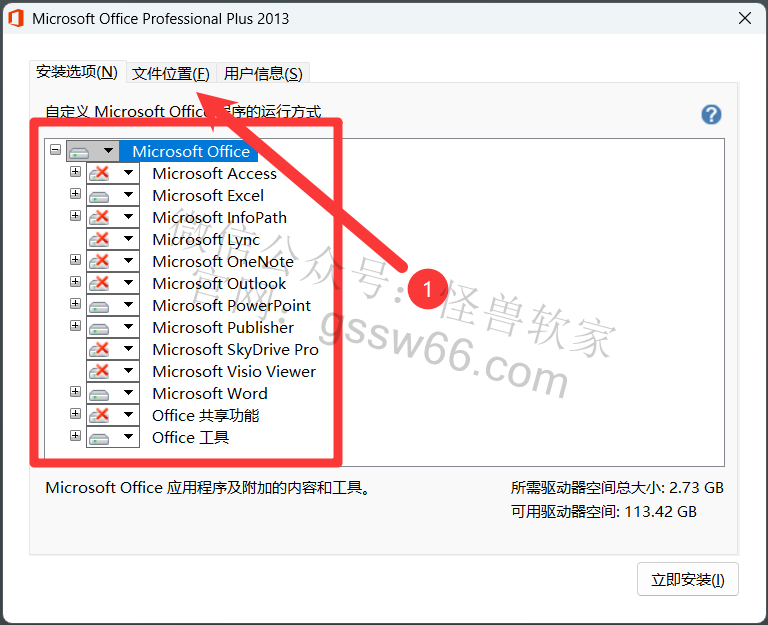Open install-state dropdown arrow for Microsoft Excel
This screenshot has width=768, height=625.
pos(128,194)
